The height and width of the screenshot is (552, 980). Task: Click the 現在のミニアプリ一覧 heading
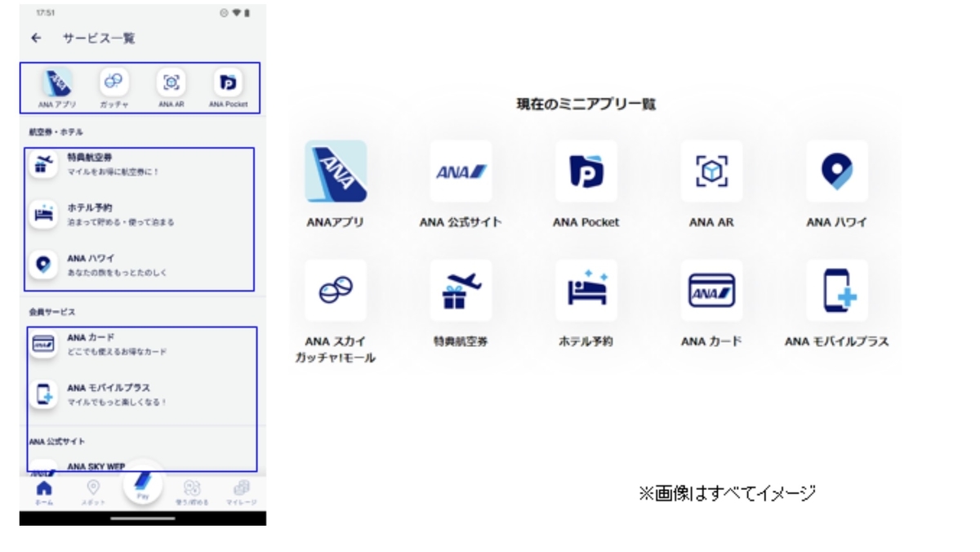click(x=586, y=105)
